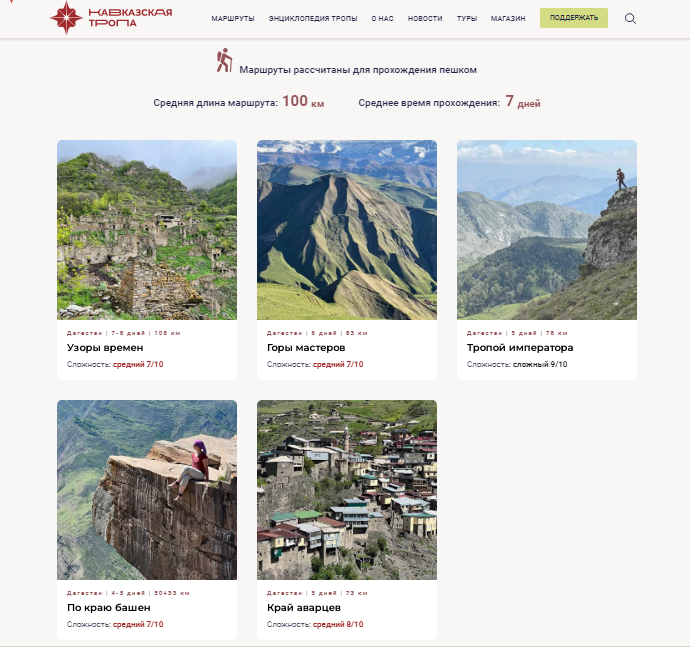
Task: Click the Узоры времен title link
Action: pos(105,348)
